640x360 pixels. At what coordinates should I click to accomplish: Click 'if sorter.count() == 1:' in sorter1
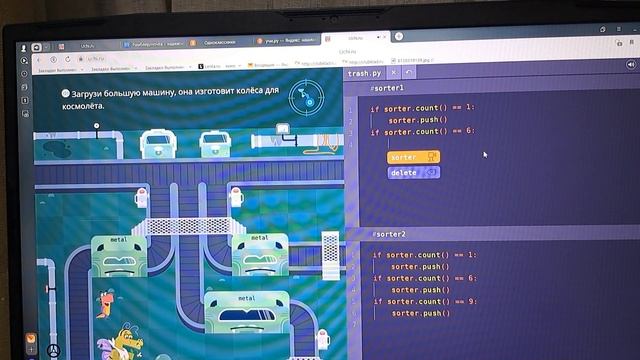coord(422,108)
